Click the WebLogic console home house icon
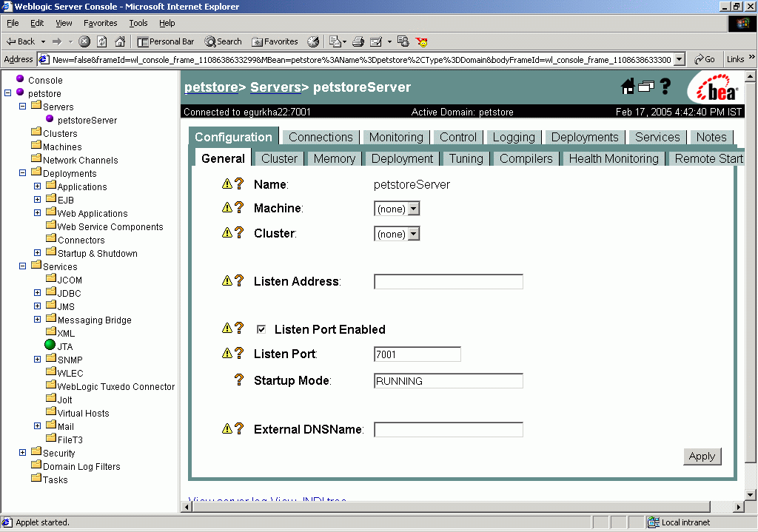This screenshot has height=532, width=758. 628,87
